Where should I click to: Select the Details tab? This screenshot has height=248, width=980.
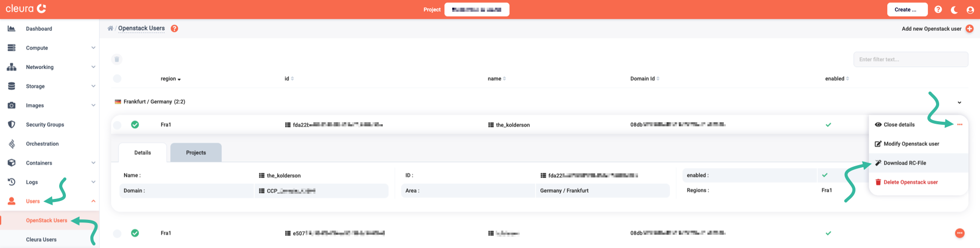point(142,152)
